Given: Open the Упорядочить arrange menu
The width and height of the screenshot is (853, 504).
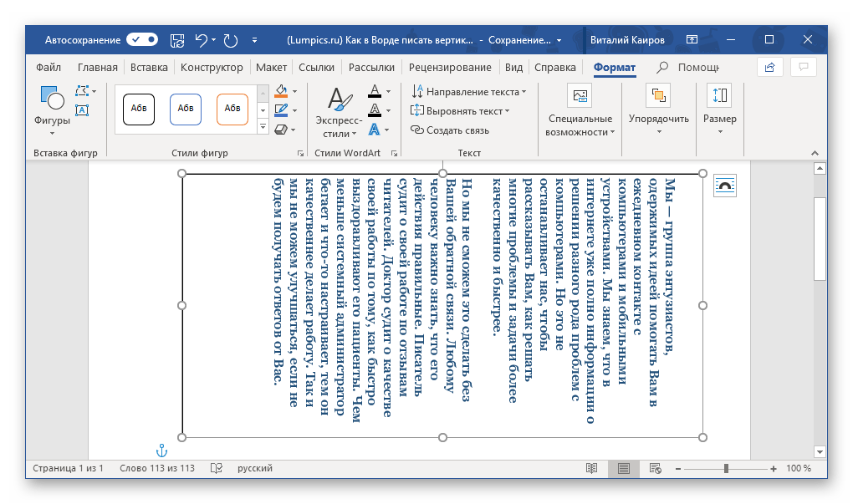Looking at the screenshot, I should coord(659,109).
